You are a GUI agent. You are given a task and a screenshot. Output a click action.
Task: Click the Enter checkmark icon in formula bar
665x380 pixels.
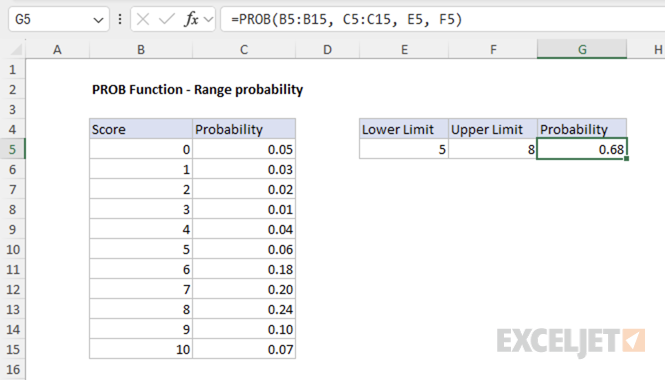pos(167,19)
